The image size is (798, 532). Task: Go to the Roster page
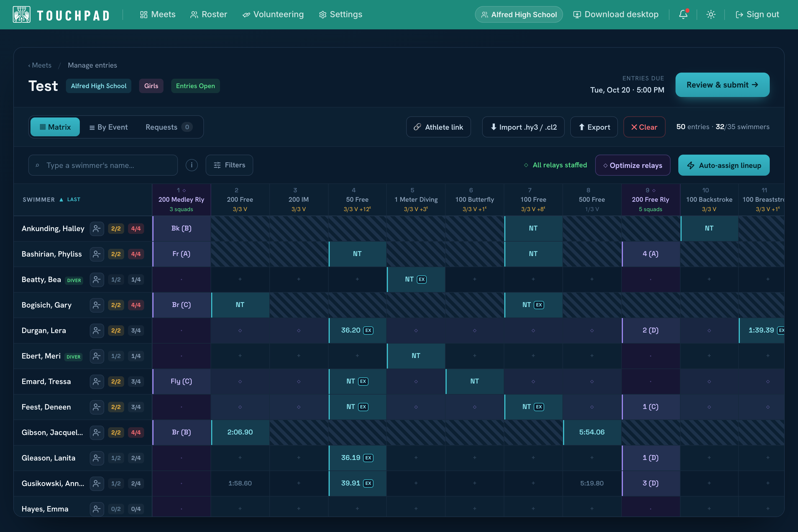[209, 14]
